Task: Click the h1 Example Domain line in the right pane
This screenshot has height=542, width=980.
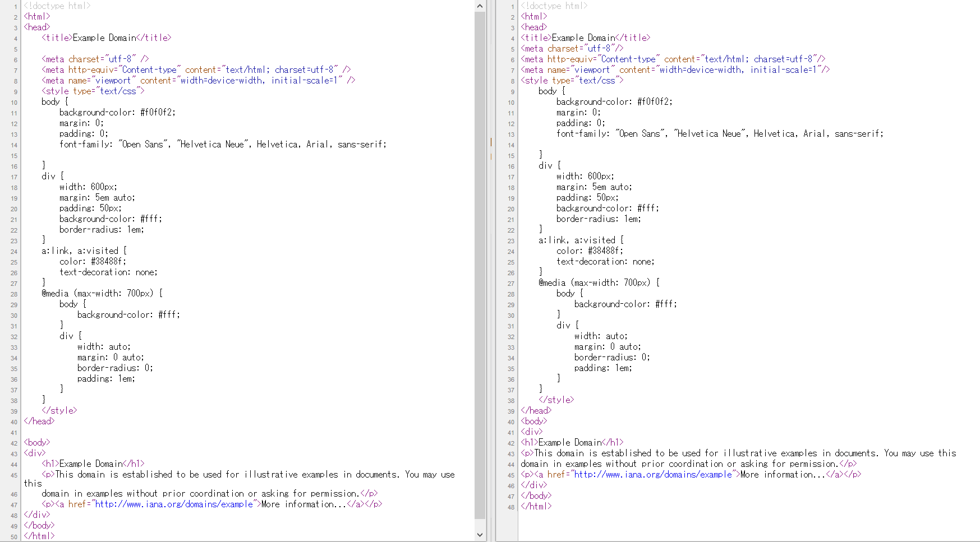Action: click(572, 443)
